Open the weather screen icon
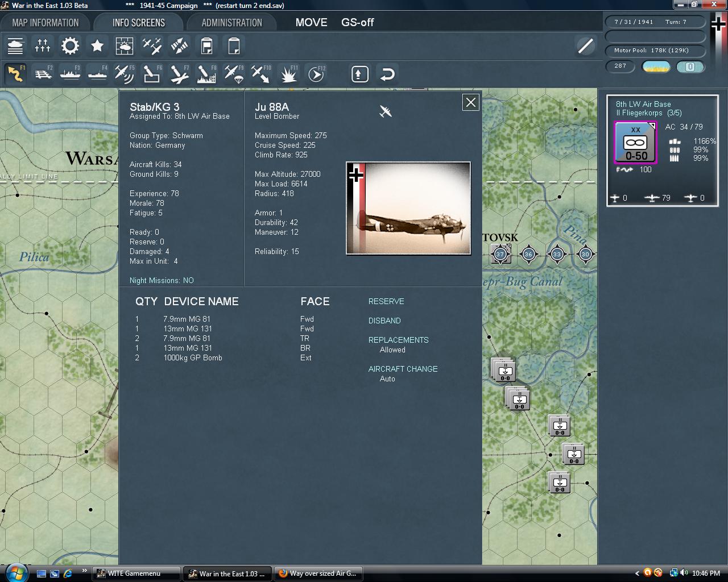Image resolution: width=728 pixels, height=582 pixels. [125, 45]
